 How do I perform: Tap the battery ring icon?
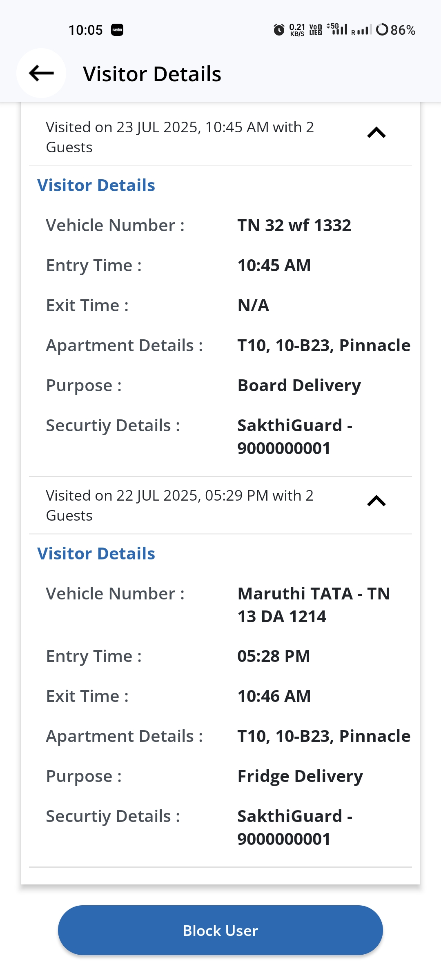(382, 30)
